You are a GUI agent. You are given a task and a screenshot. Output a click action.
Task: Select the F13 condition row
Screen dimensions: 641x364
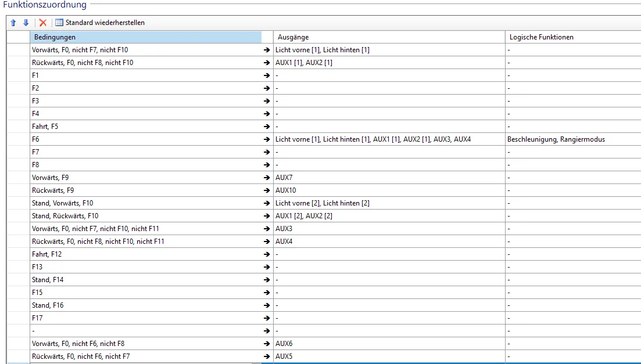[x=145, y=267]
